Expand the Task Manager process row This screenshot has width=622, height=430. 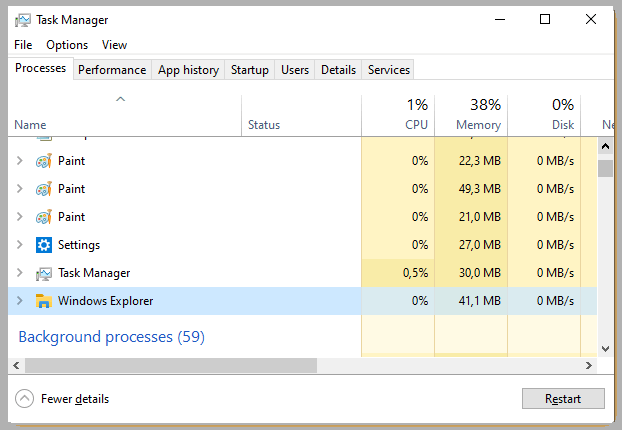click(x=19, y=273)
